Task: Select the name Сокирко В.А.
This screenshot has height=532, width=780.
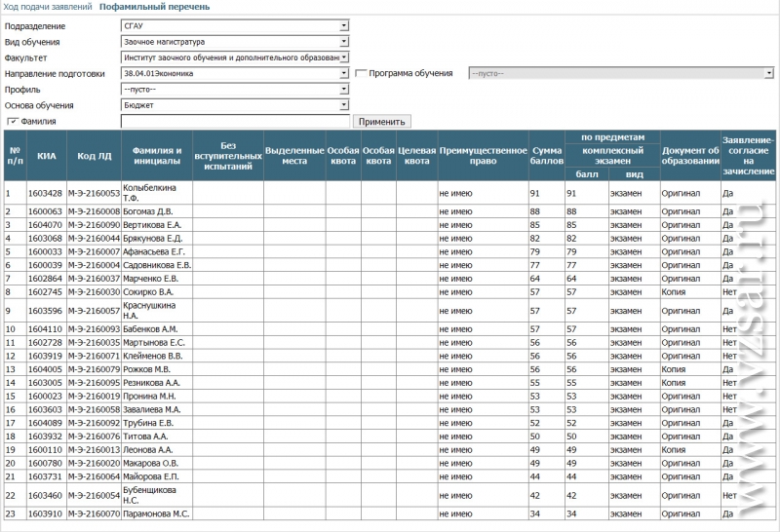Action: (148, 292)
